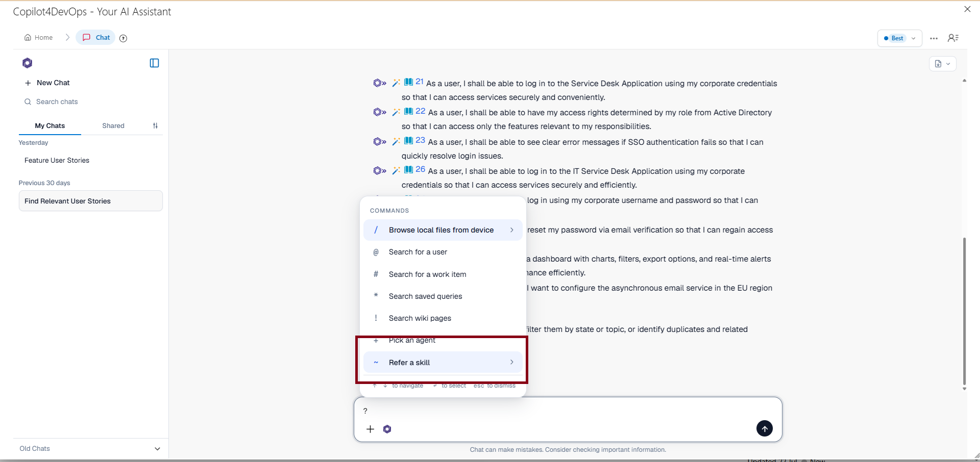980x462 pixels.
Task: Click the chats sort order icon
Action: [x=155, y=125]
